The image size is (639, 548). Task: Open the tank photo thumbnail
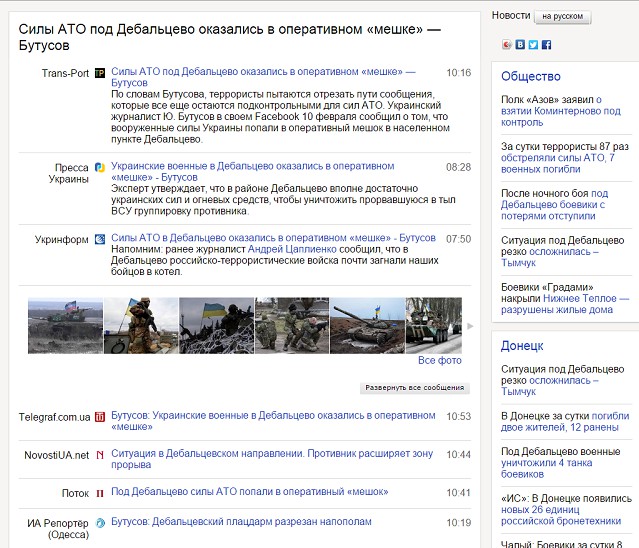click(x=367, y=325)
